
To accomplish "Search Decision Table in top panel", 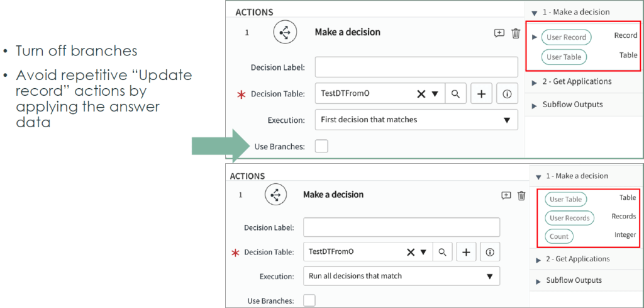I will (x=455, y=94).
